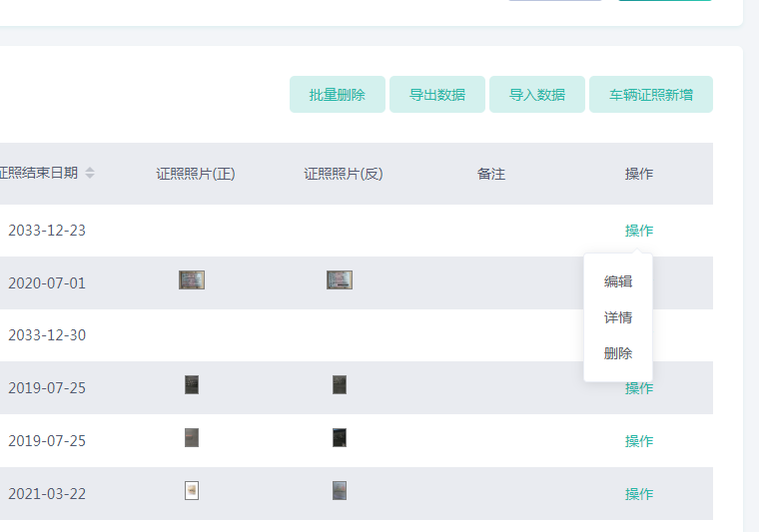
Task: Choose 编辑 from the open action menu
Action: [618, 281]
